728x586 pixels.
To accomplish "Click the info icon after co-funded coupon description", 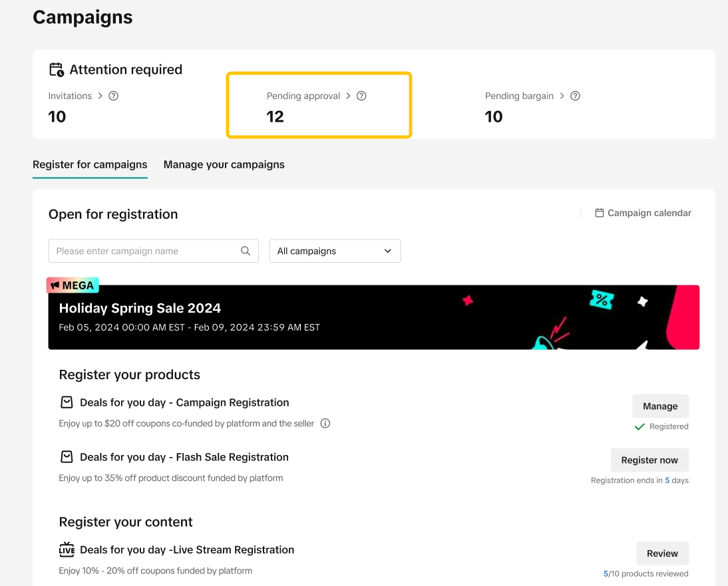I will click(325, 423).
